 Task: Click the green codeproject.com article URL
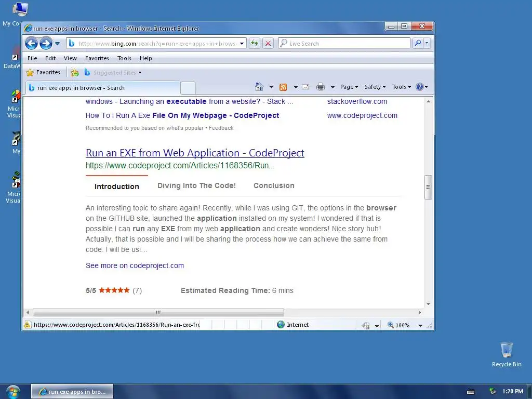pyautogui.click(x=180, y=166)
